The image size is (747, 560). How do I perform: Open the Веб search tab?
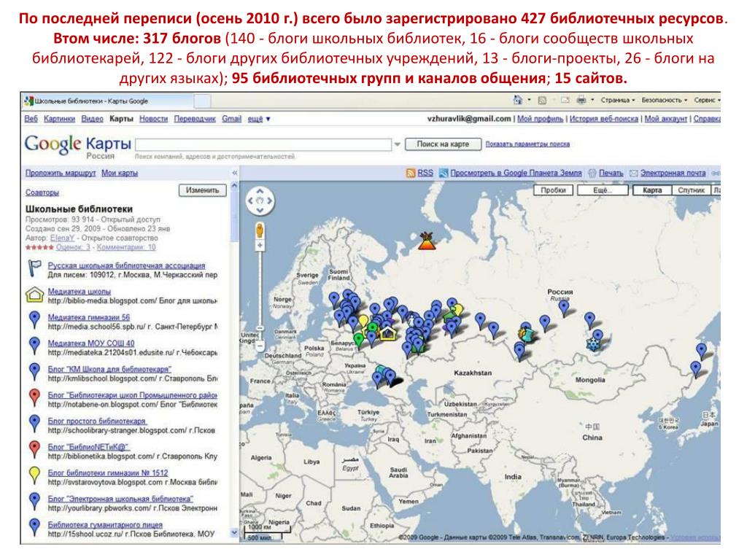point(31,119)
